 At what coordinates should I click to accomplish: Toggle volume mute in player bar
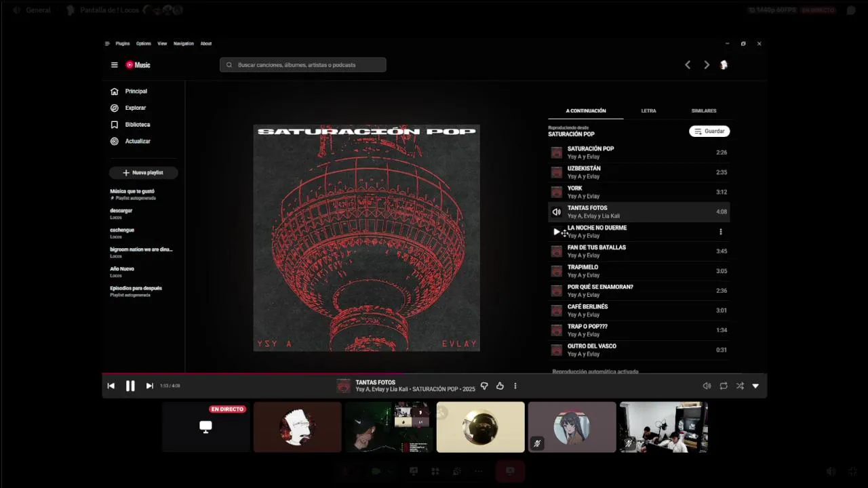(x=707, y=386)
